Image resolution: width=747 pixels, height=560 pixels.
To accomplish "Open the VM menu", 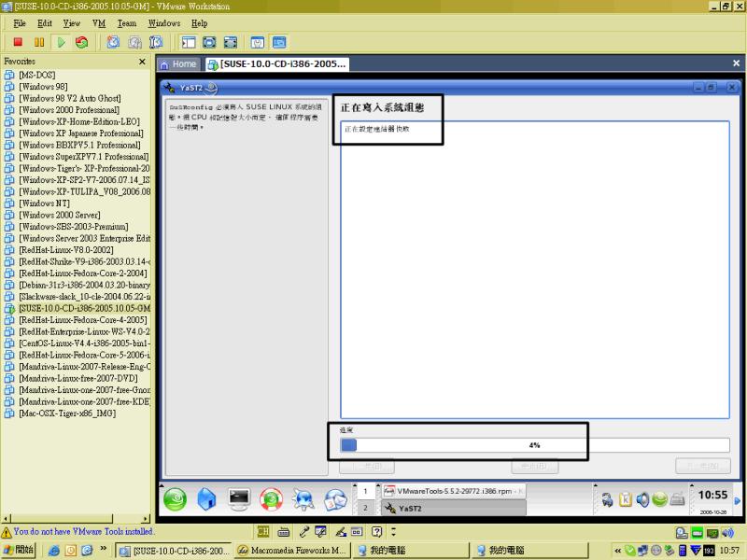I will 99,23.
